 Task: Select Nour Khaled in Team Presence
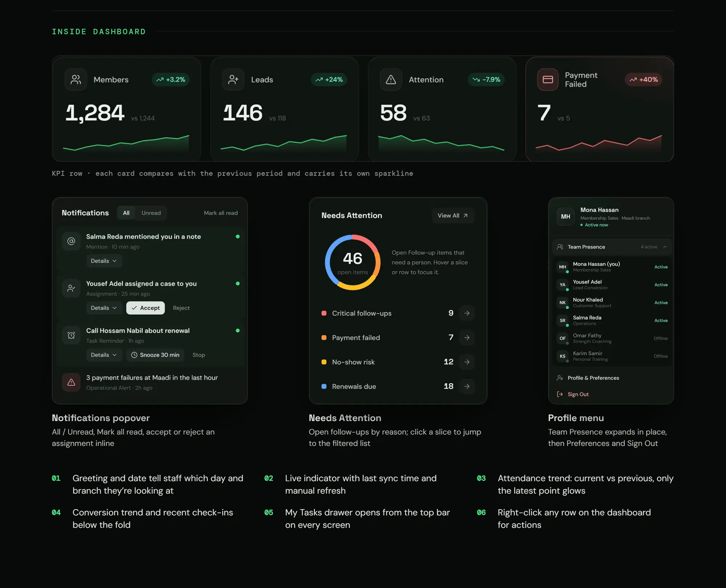[612, 302]
